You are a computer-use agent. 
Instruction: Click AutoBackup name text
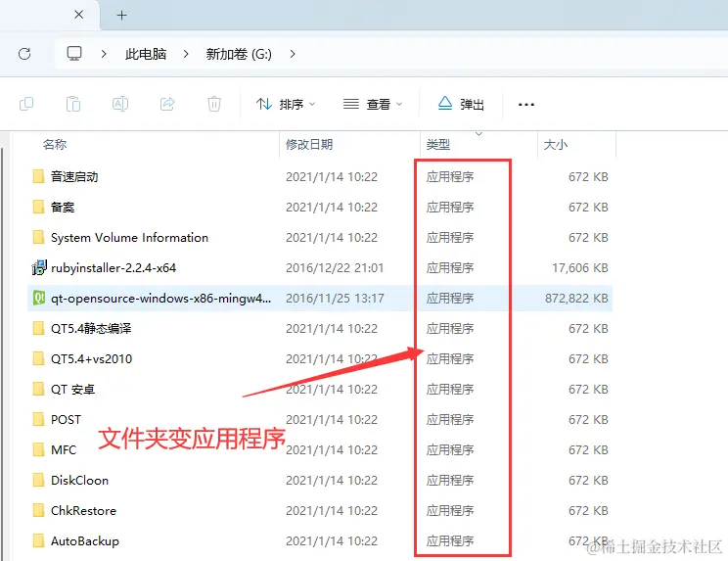85,541
